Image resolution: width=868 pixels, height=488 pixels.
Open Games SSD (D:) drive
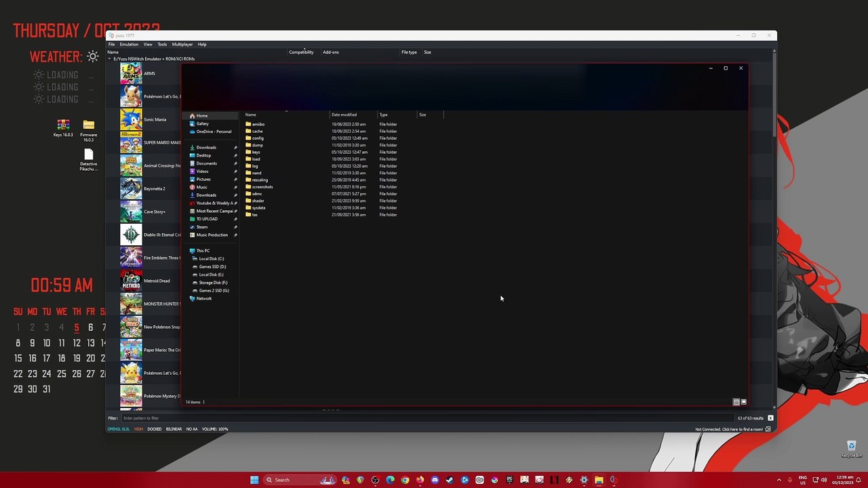212,266
